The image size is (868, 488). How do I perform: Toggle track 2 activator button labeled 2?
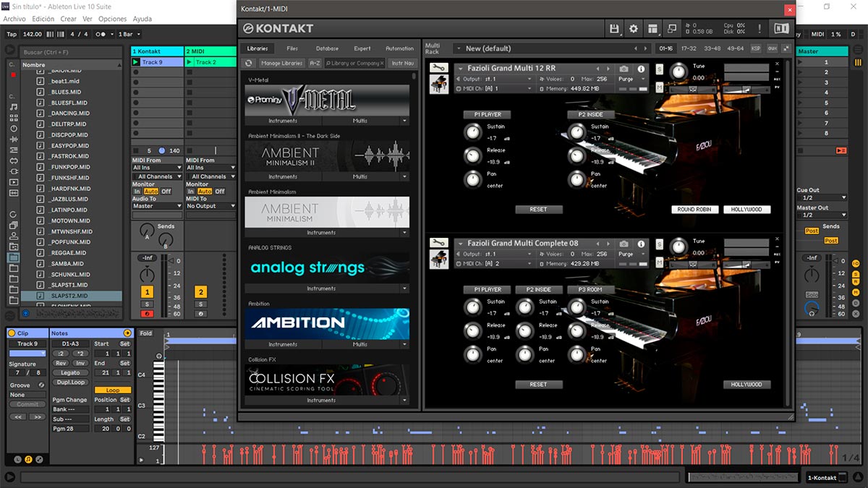click(200, 292)
